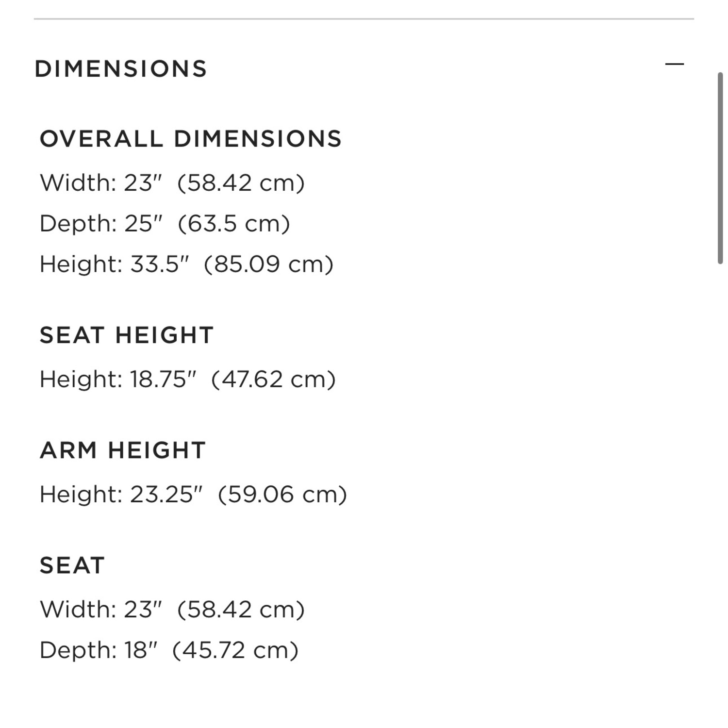Click the Height: 23.25″ label

[121, 495]
